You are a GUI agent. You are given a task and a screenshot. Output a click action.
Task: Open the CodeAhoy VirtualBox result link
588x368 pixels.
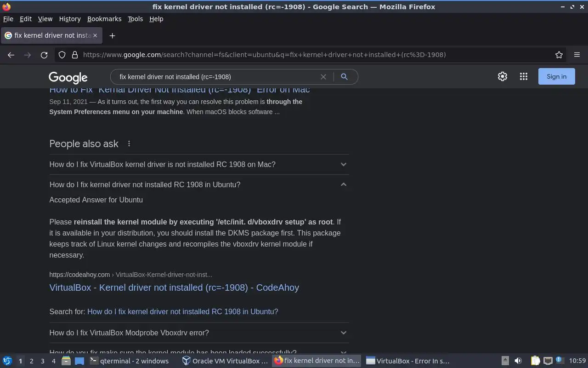pyautogui.click(x=174, y=288)
